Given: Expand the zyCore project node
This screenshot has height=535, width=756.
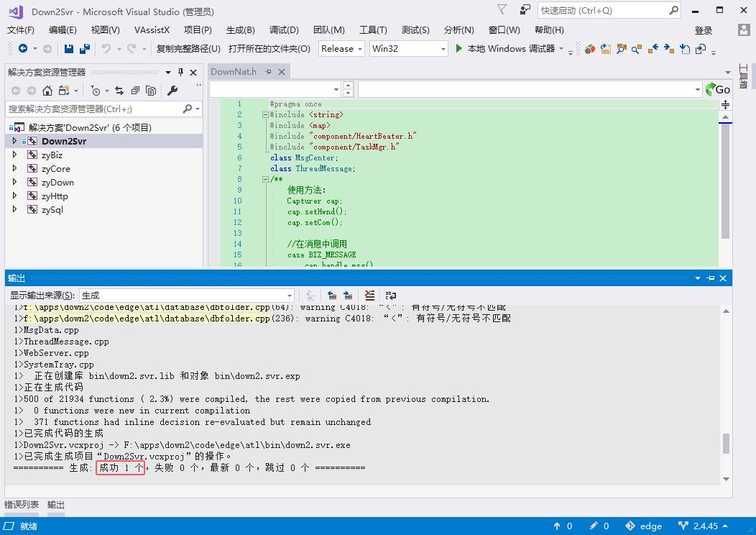Looking at the screenshot, I should coord(14,169).
